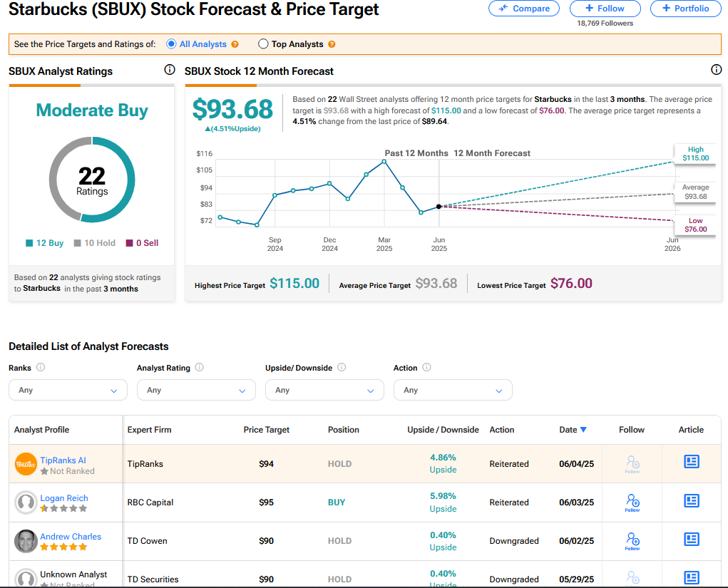Click the help icon next to All Analysts

pyautogui.click(x=235, y=44)
